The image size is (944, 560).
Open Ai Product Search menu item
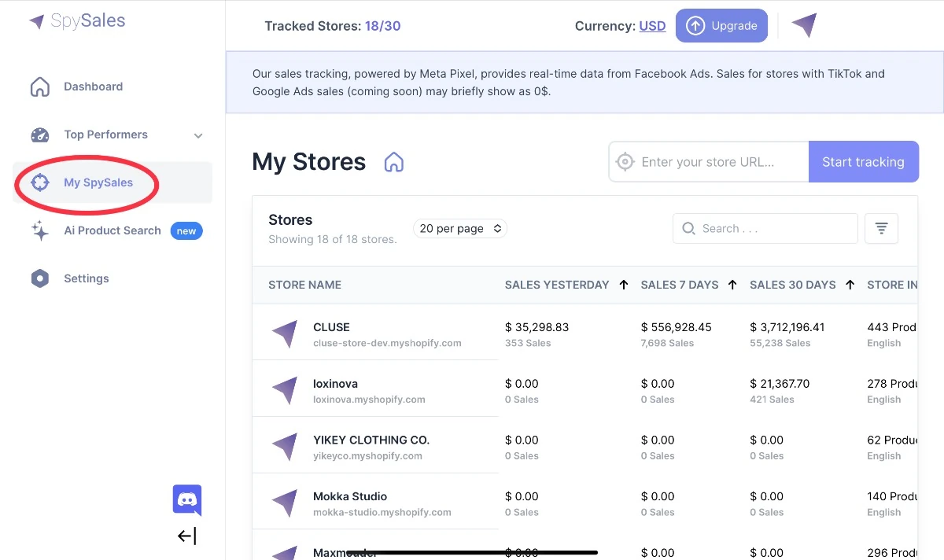[112, 230]
